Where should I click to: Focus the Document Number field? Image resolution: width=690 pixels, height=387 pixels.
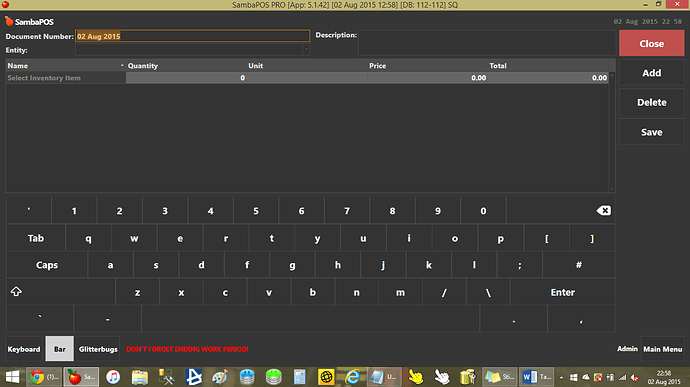tap(192, 36)
